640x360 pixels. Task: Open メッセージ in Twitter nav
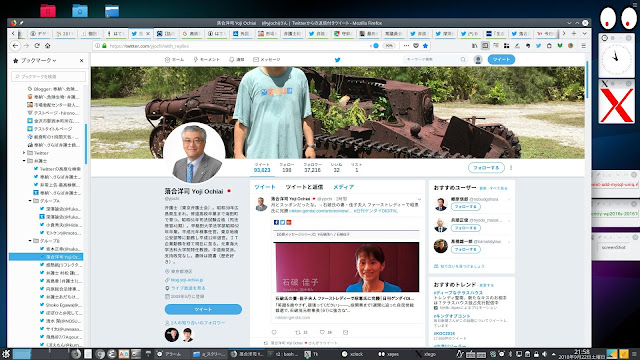pyautogui.click(x=267, y=60)
